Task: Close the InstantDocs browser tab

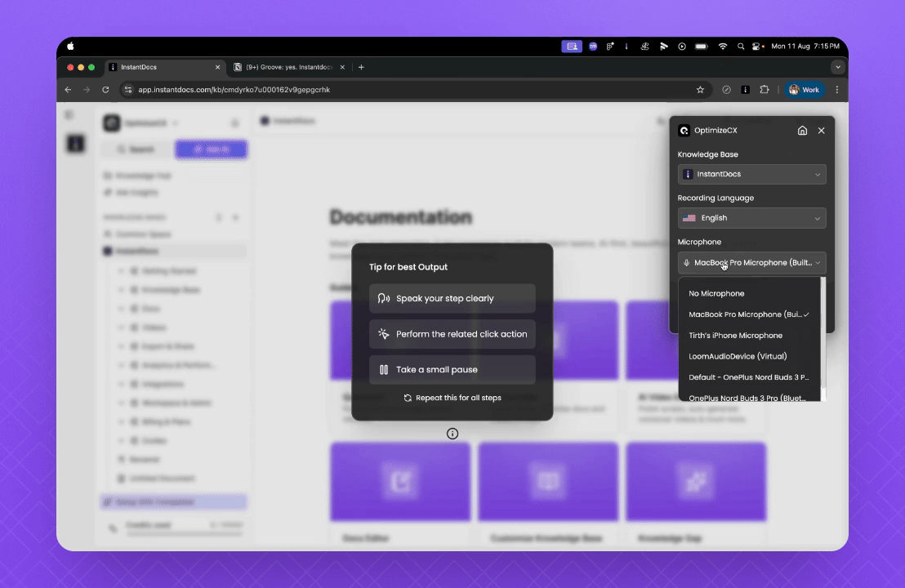Action: [x=217, y=67]
